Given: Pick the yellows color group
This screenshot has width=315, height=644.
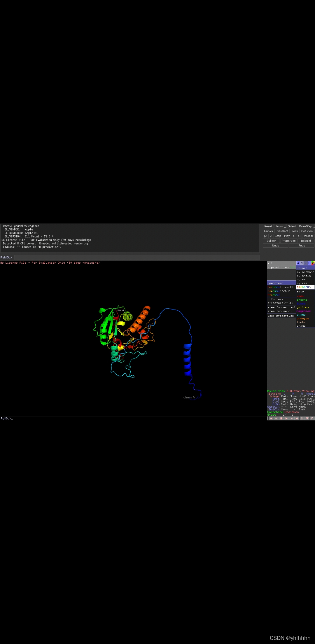Looking at the screenshot, I should tap(305, 307).
